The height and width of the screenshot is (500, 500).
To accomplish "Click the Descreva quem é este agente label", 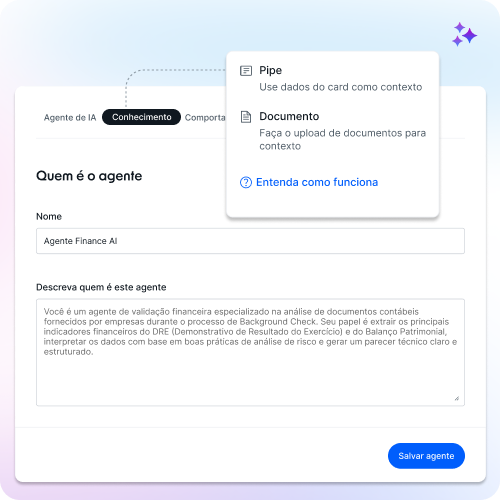I will tap(101, 287).
